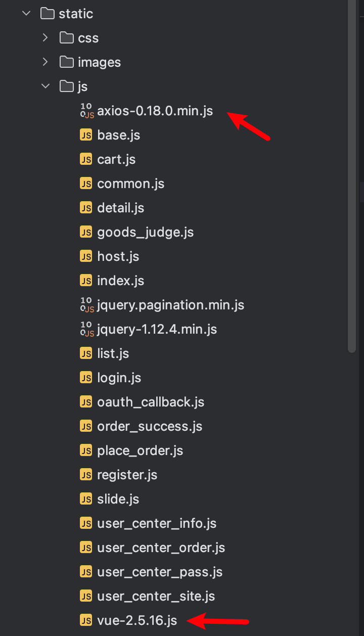This screenshot has width=364, height=636.
Task: Click the images folder icon
Action: pos(67,62)
